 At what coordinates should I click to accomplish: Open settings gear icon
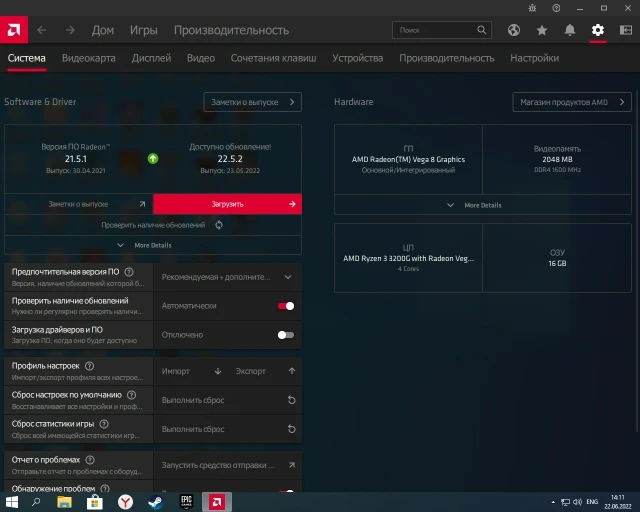point(598,30)
